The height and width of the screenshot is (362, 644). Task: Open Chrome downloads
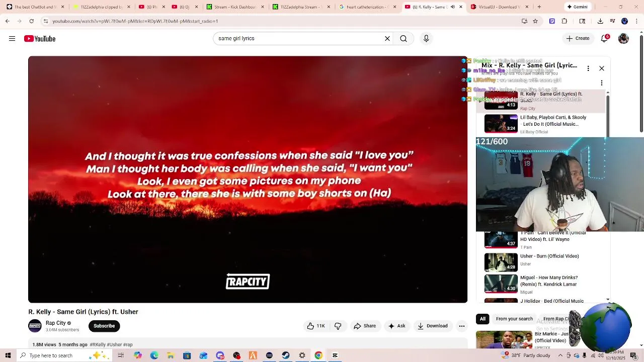[600, 21]
